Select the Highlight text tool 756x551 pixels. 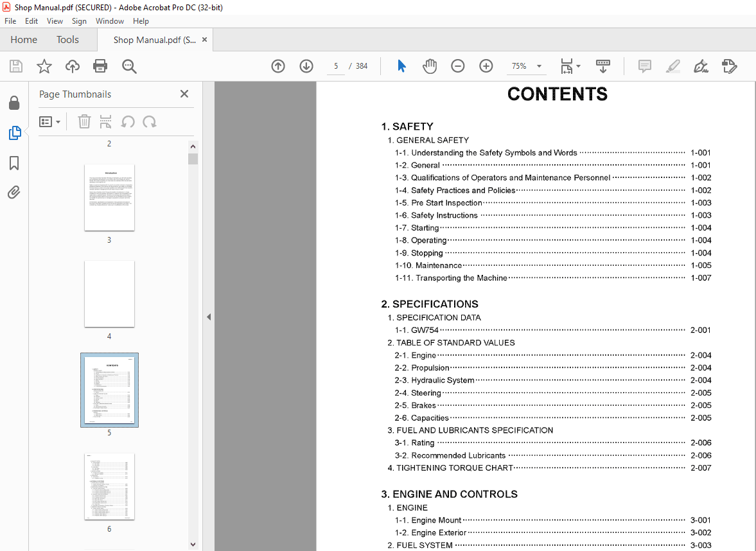click(x=672, y=66)
